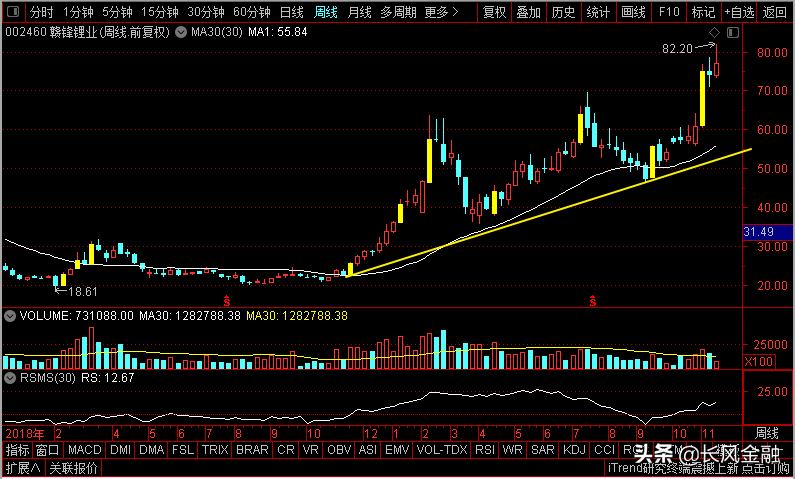Add stock via +自选 button

coord(739,12)
